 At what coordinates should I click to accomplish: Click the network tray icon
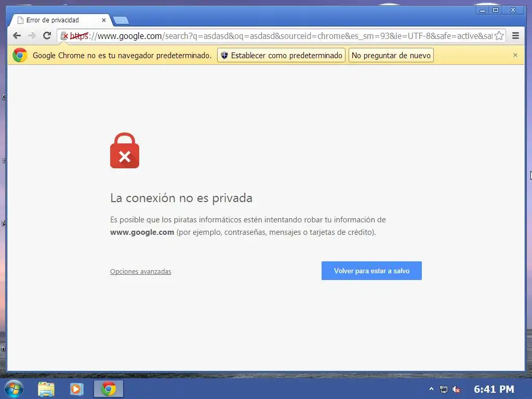pyautogui.click(x=444, y=389)
